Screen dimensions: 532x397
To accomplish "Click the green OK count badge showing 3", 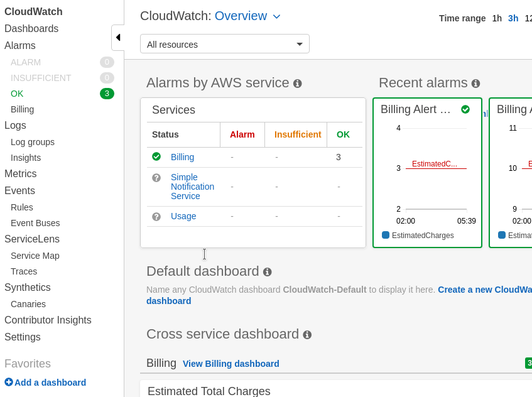I will [107, 94].
